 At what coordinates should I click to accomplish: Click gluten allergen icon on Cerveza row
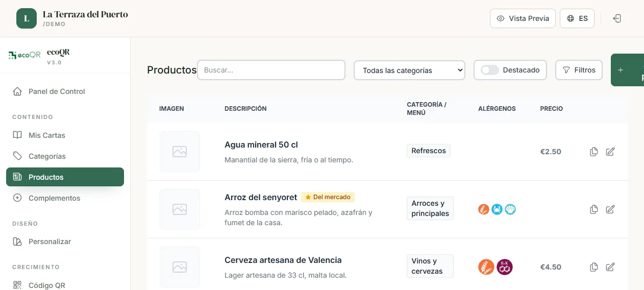coord(486,267)
